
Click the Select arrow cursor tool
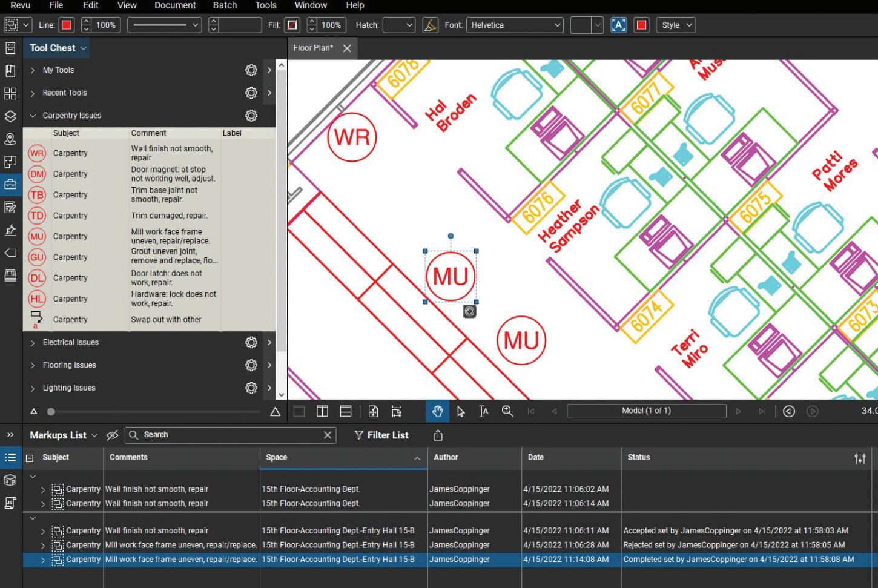pos(461,411)
